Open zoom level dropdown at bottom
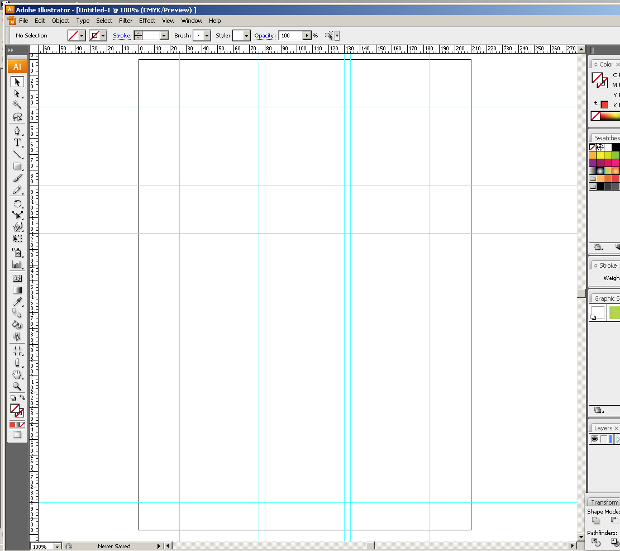This screenshot has height=551, width=620. tap(57, 547)
